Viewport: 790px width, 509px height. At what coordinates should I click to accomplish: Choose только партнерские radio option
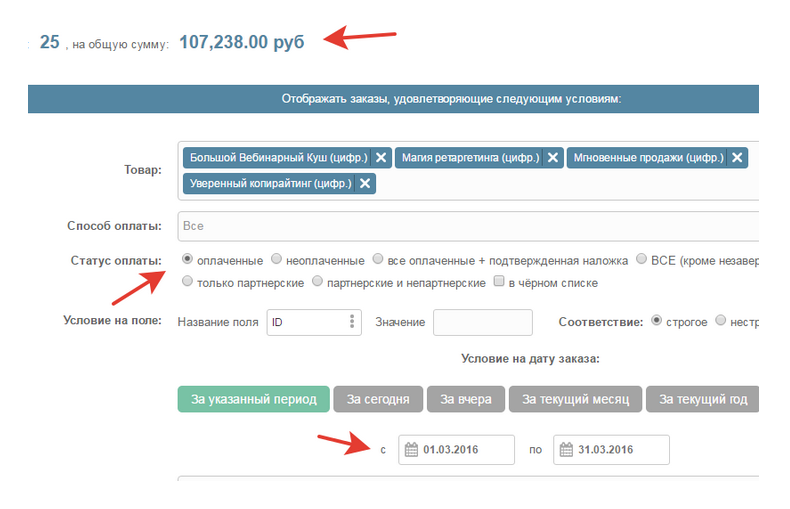[x=187, y=281]
